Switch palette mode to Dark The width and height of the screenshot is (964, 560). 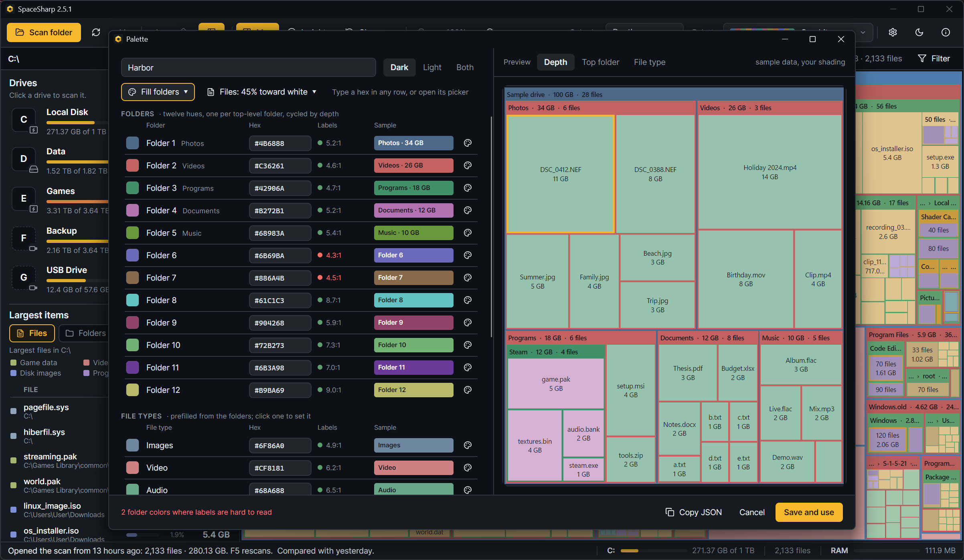click(x=399, y=67)
